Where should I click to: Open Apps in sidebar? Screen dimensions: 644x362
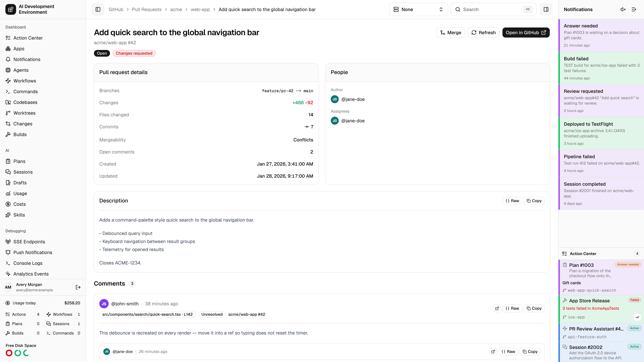[x=43, y=49]
